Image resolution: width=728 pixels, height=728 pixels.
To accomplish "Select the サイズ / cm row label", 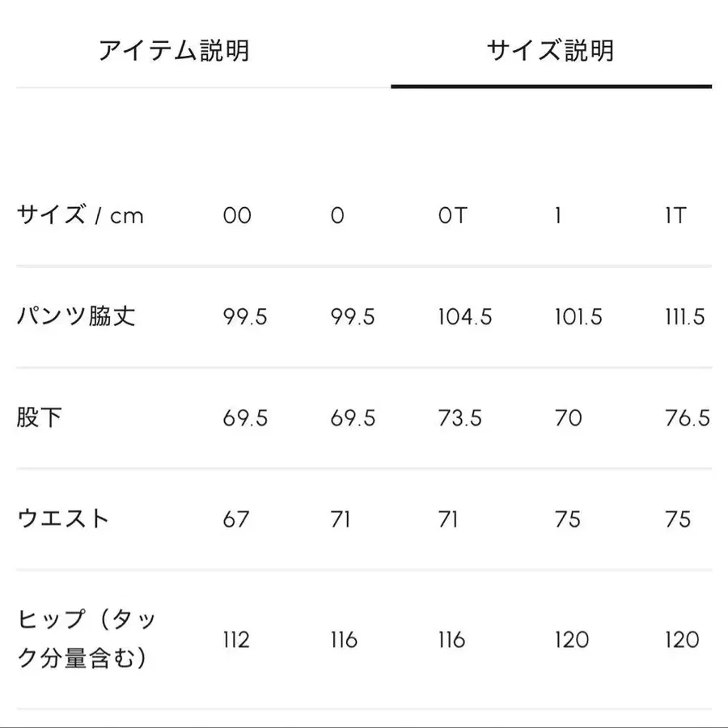I will coord(81,216).
